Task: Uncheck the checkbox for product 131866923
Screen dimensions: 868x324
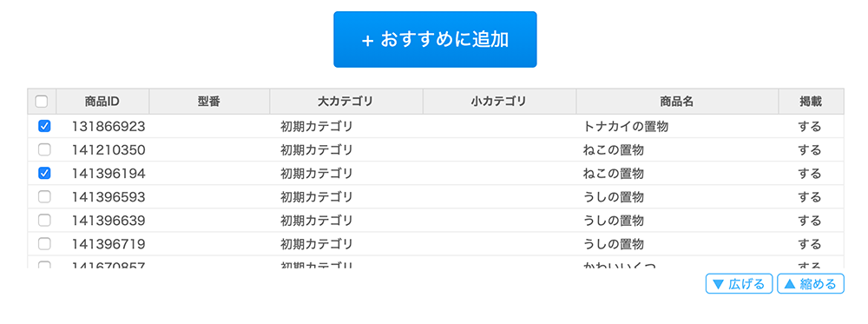Action: [44, 126]
